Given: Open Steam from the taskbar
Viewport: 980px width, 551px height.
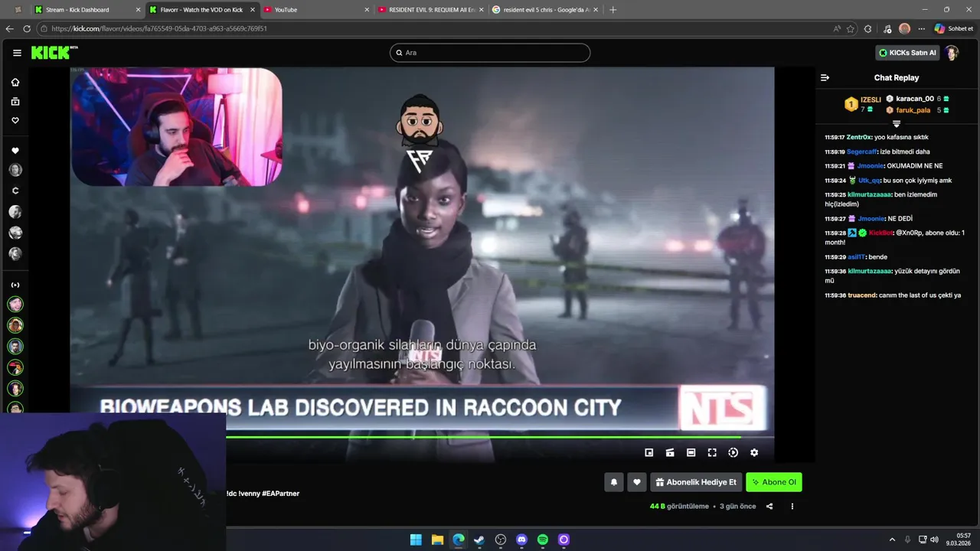Looking at the screenshot, I should tap(479, 540).
